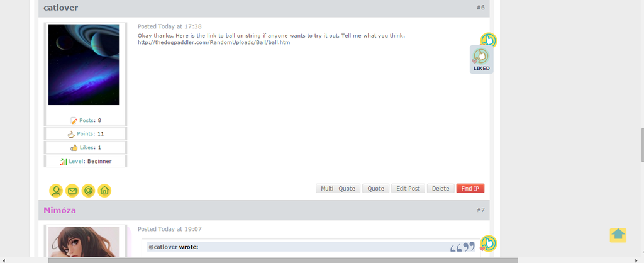Image resolution: width=644 pixels, height=263 pixels.
Task: Click 'Posted Today at 19:07' timestamp
Action: (170, 229)
